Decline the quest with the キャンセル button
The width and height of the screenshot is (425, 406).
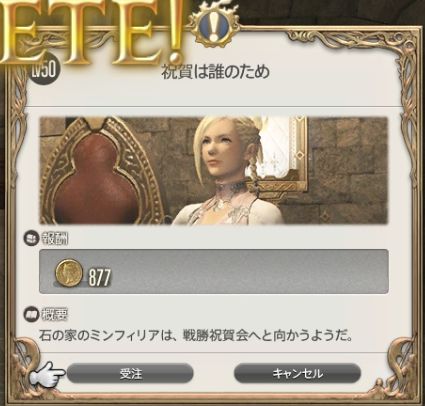[x=297, y=373]
